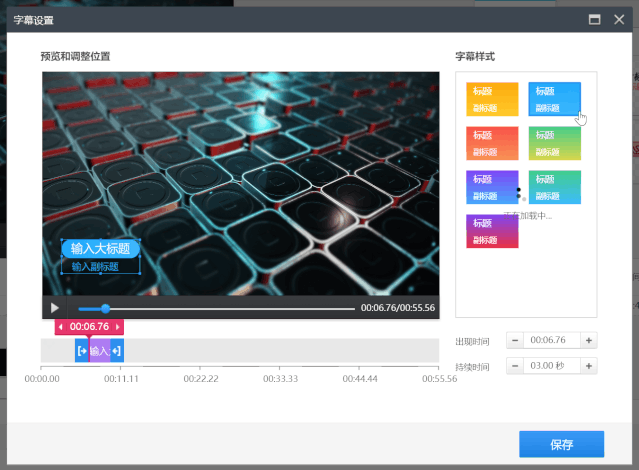Click the playback progress slider handle
Viewport: 639px width, 470px height.
(106, 308)
